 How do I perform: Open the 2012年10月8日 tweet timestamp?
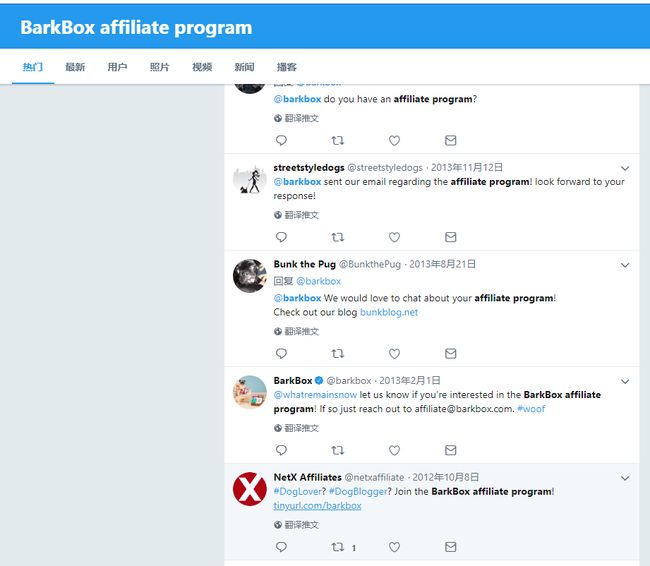click(x=446, y=477)
